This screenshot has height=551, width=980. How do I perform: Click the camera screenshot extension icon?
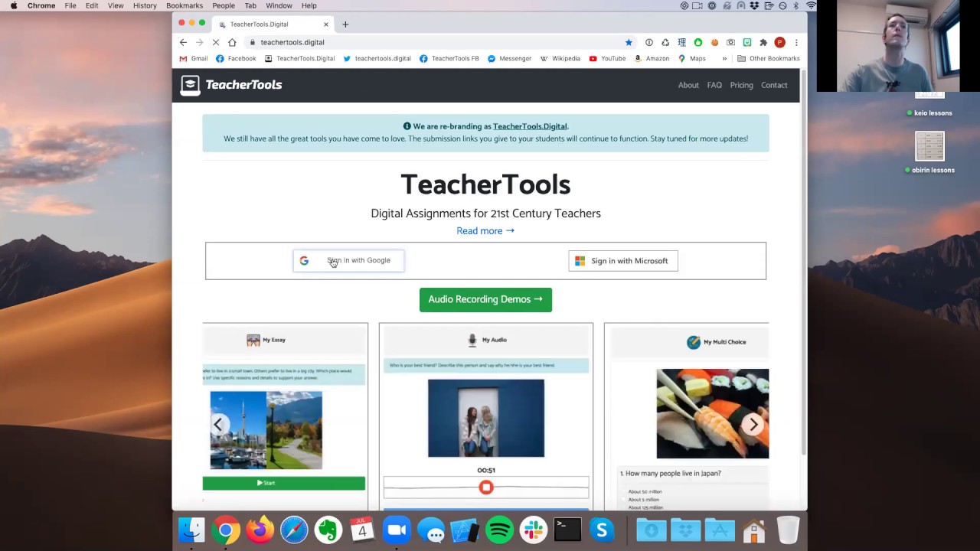[x=730, y=42]
